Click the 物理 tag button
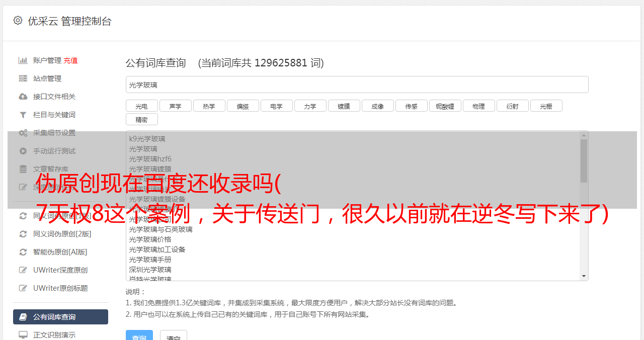 coord(478,106)
